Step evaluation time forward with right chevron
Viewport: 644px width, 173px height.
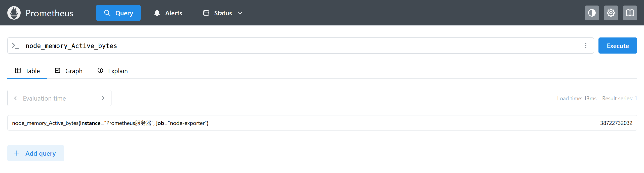point(103,98)
